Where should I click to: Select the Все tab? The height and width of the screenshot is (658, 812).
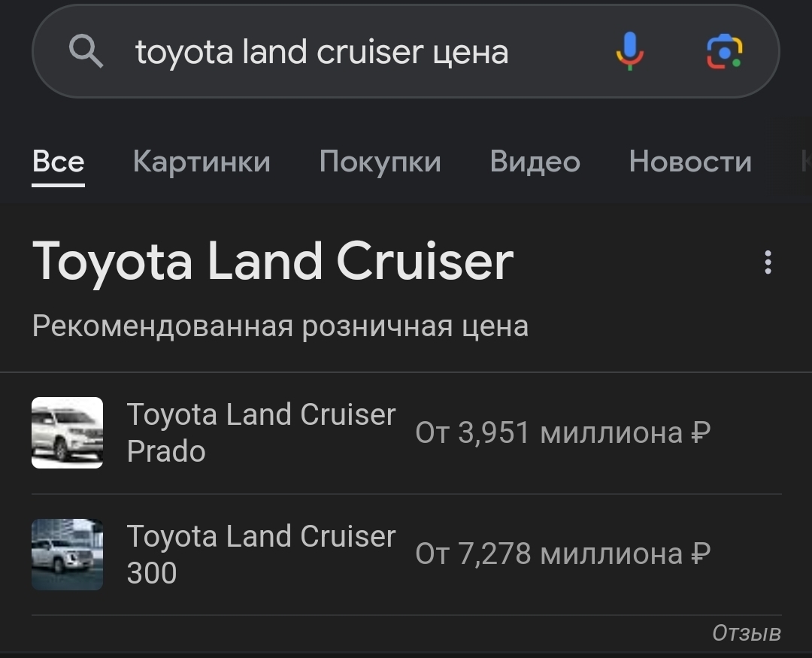point(58,162)
